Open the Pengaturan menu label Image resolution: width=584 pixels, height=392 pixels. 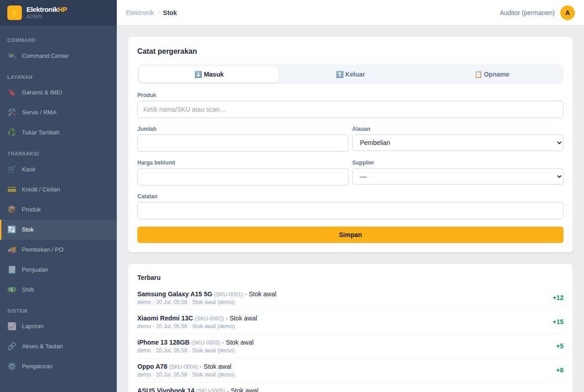click(x=37, y=366)
